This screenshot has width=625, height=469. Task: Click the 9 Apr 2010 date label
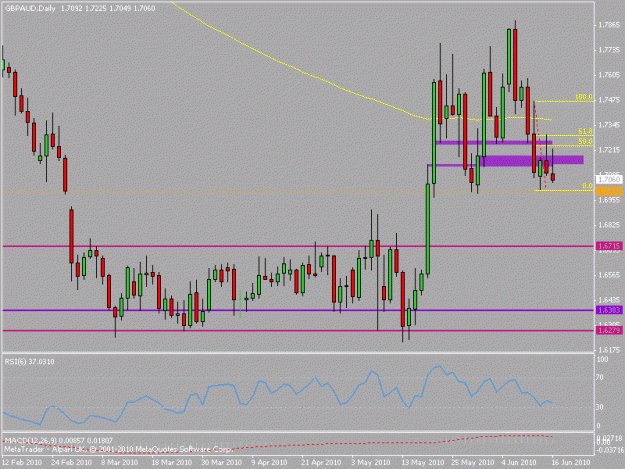(269, 462)
